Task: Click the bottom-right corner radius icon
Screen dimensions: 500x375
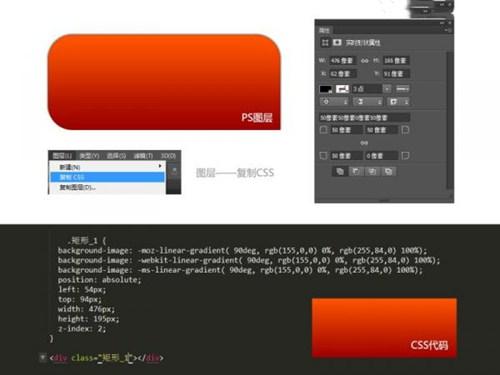Action: [x=405, y=156]
